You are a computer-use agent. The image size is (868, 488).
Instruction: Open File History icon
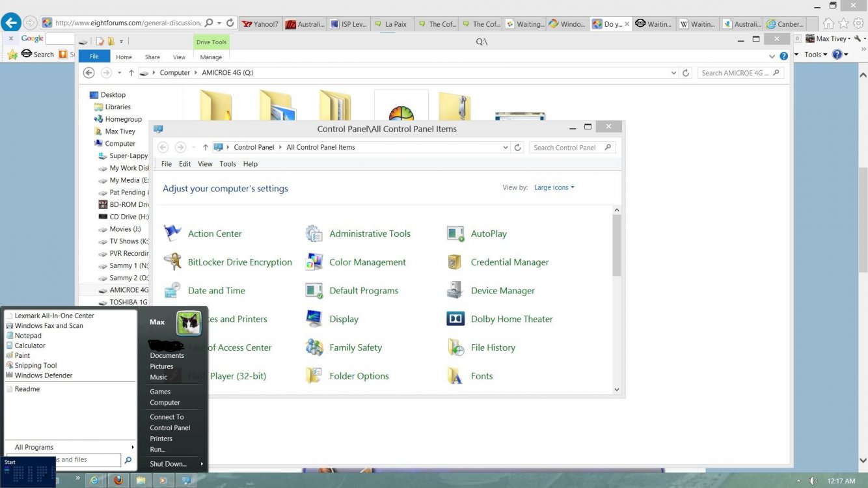point(455,347)
